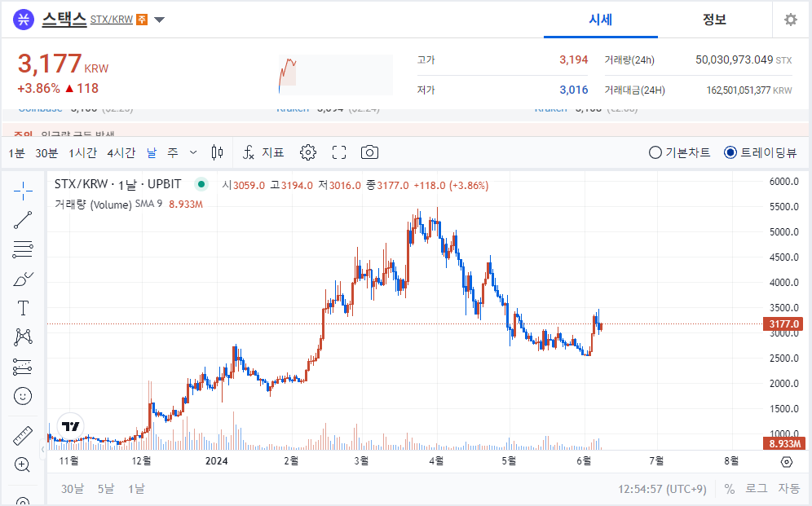This screenshot has width=812, height=506.
Task: Expand the market pair dropdown arrow
Action: coord(160,20)
